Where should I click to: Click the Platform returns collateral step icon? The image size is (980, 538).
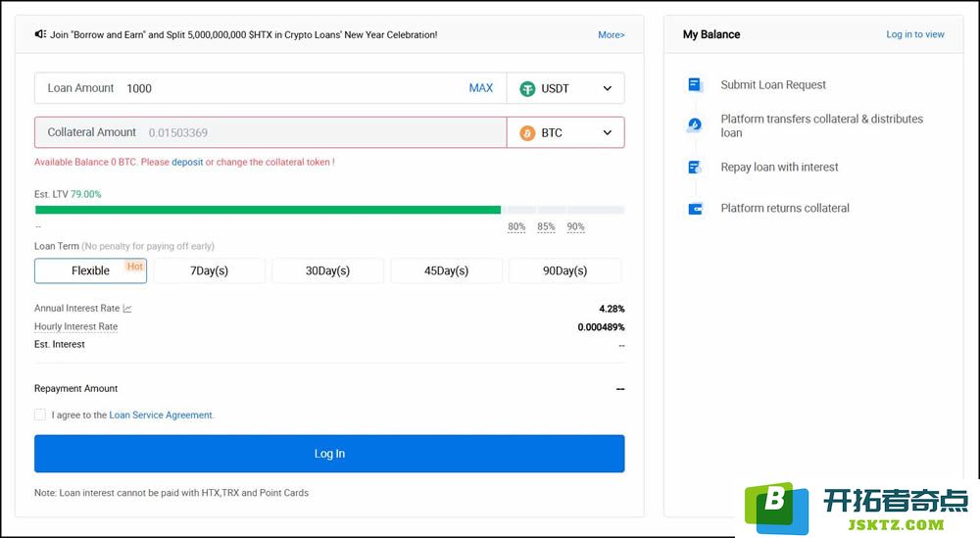695,209
